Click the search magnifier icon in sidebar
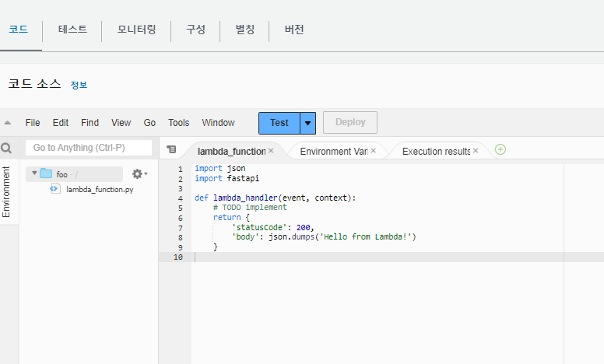This screenshot has height=364, width=604. (6, 148)
